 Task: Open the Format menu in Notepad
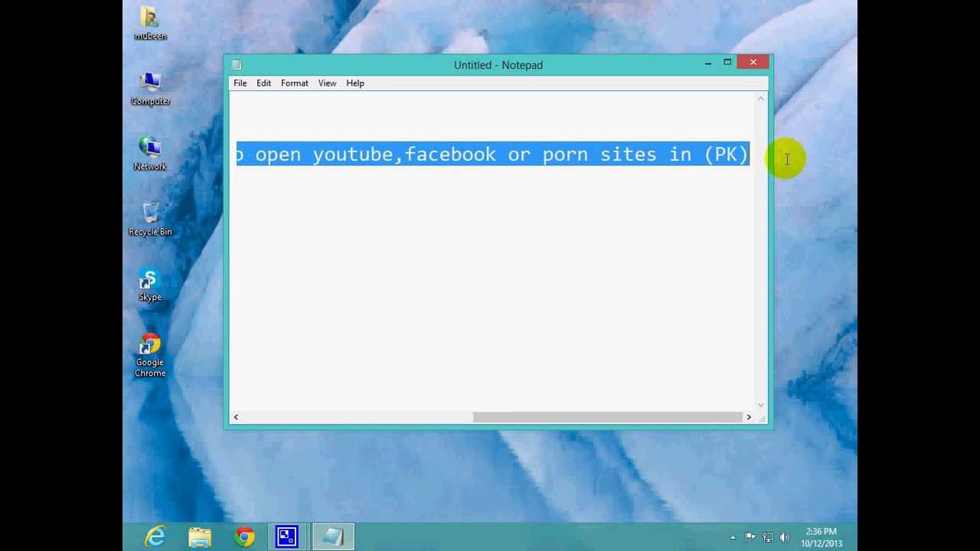294,83
